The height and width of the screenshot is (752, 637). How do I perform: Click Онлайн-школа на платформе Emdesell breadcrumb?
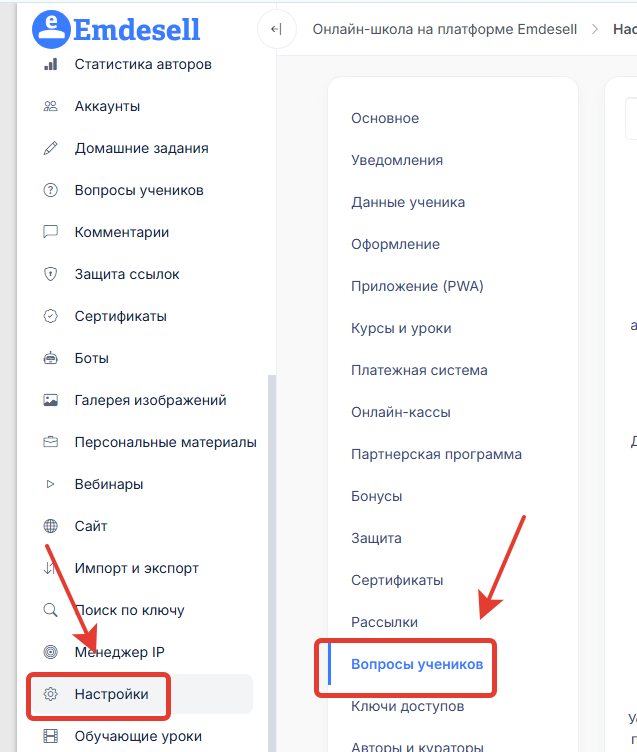point(445,29)
